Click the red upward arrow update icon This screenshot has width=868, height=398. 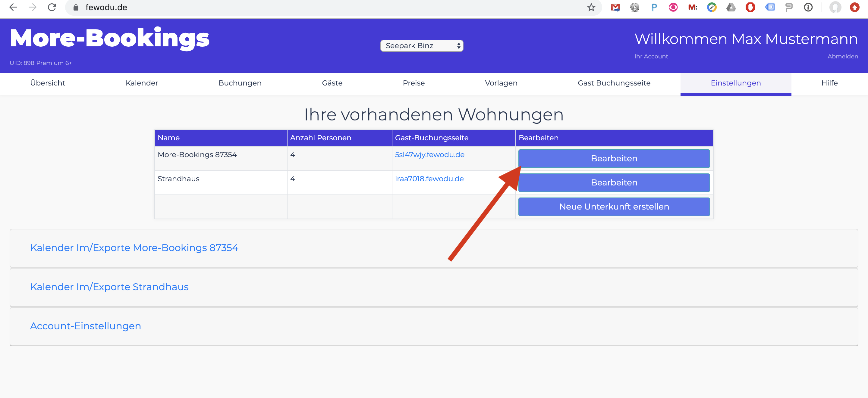tap(854, 7)
